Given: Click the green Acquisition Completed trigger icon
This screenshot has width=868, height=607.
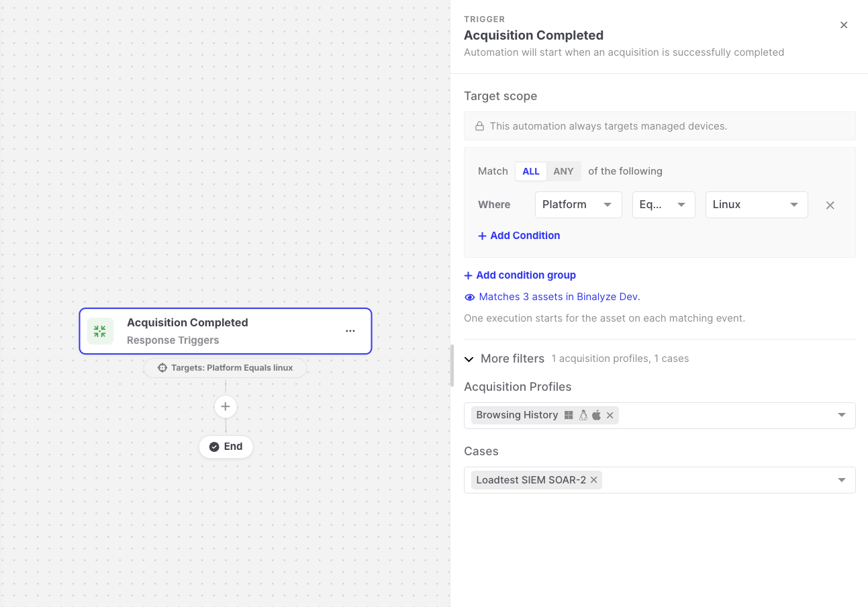Looking at the screenshot, I should (100, 331).
